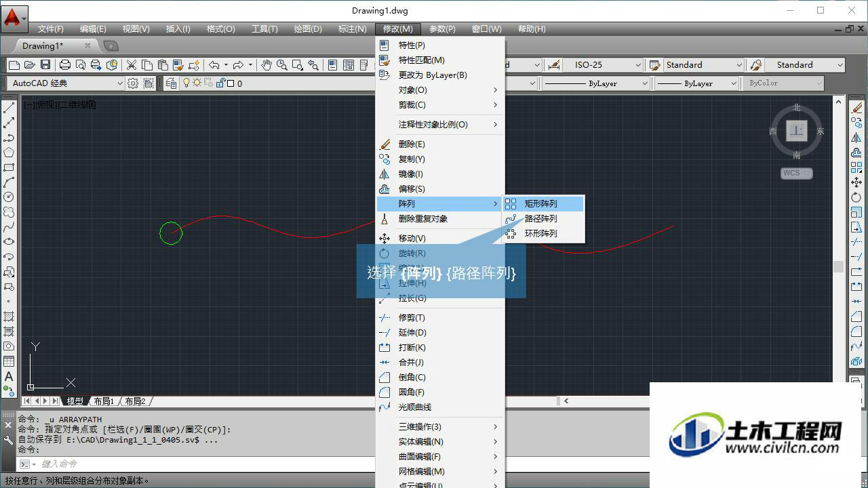Click the Plot printer icon

coord(65,65)
